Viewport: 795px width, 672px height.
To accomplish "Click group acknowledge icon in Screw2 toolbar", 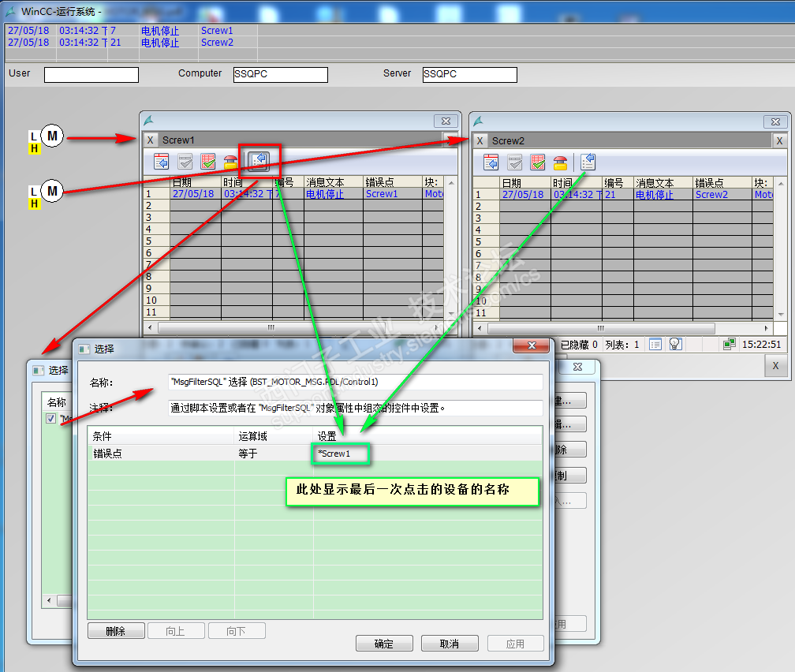I will click(x=537, y=162).
